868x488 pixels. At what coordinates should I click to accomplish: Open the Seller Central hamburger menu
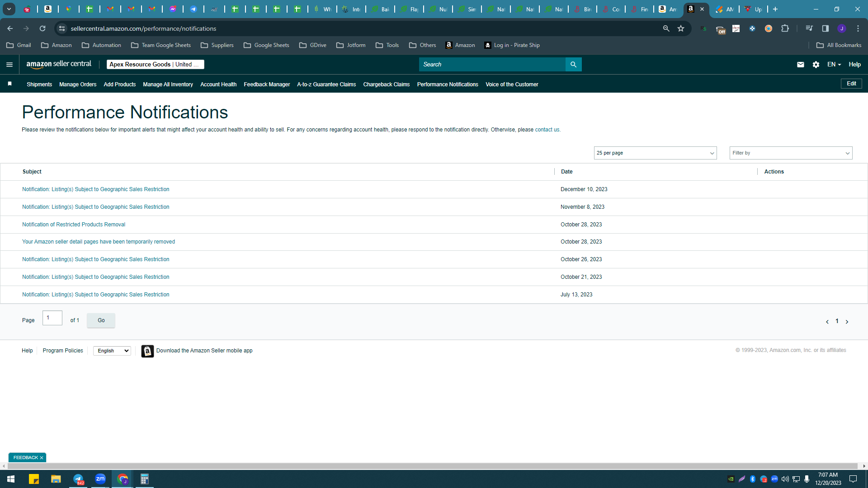(9, 65)
